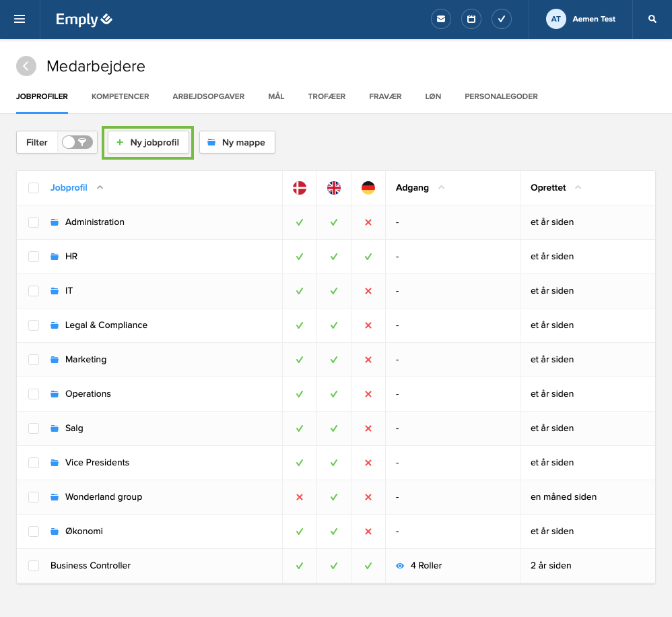Toggle the Filter switch
The width and height of the screenshot is (672, 617).
77,142
